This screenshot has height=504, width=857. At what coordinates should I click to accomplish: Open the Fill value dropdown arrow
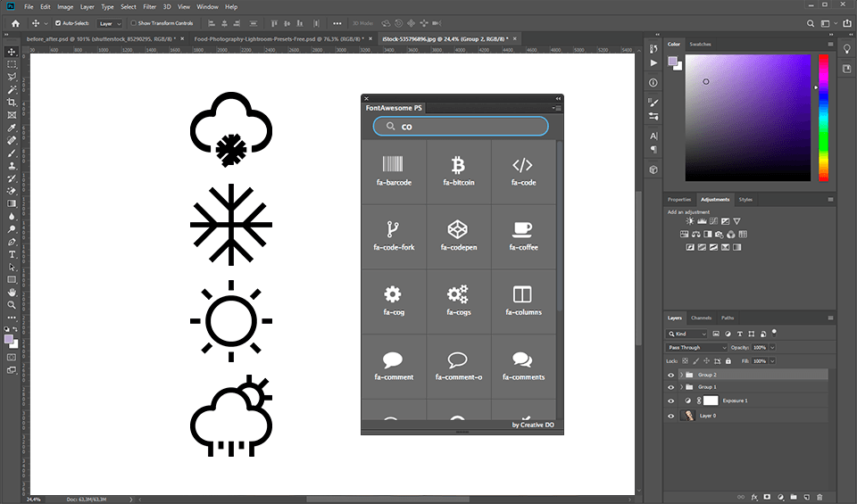[772, 361]
